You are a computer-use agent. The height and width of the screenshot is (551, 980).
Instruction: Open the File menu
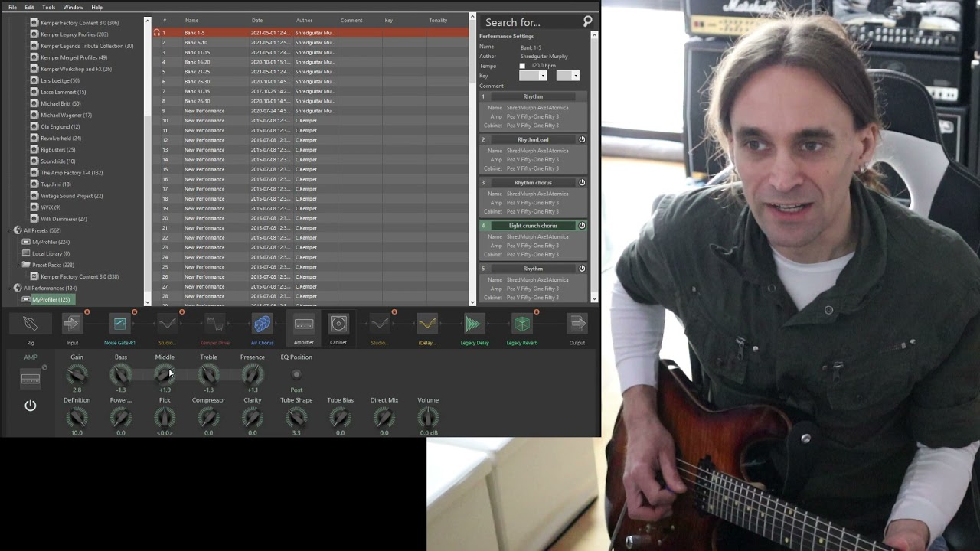[12, 7]
